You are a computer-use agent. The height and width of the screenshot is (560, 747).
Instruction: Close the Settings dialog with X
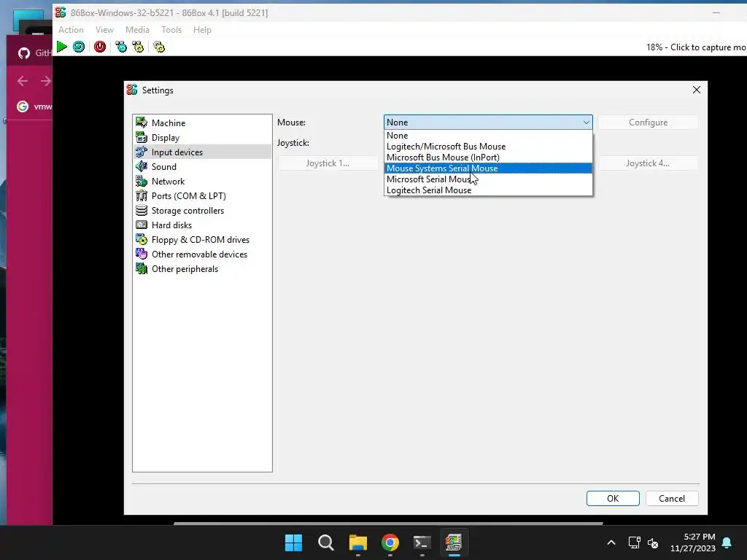coord(697,90)
